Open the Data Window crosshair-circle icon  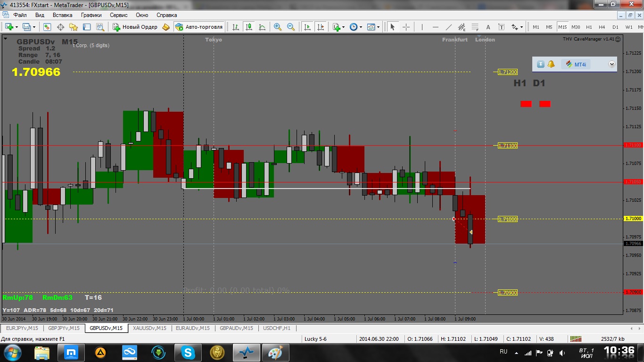(60, 27)
